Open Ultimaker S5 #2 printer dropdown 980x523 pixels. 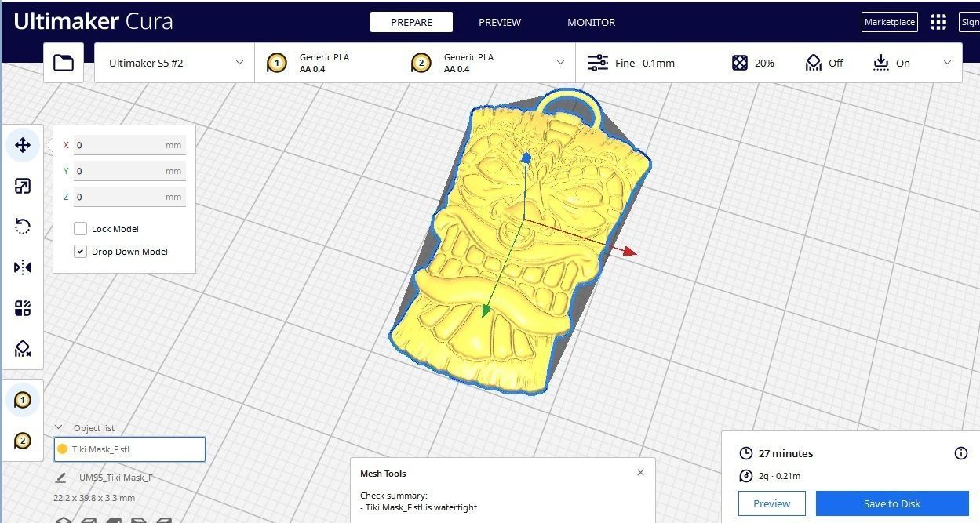point(174,63)
